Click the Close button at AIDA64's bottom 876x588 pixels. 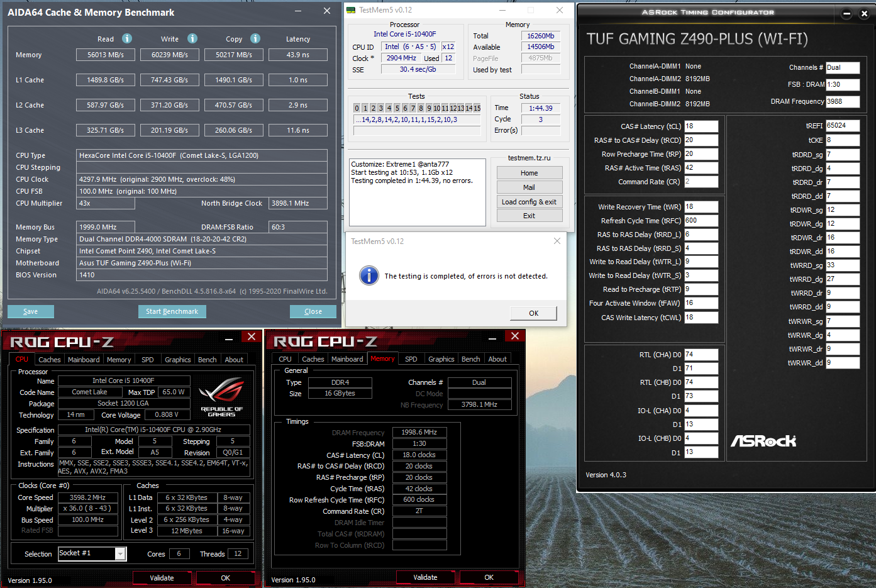tap(313, 311)
